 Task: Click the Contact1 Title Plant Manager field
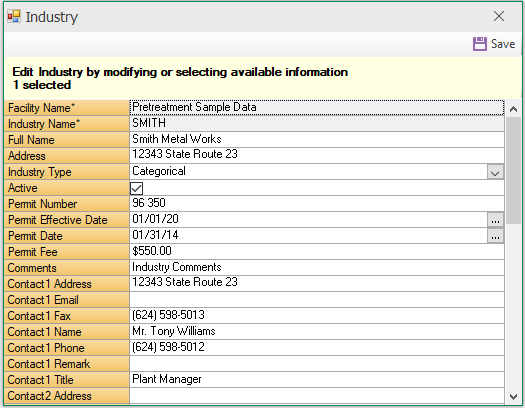[x=317, y=380]
